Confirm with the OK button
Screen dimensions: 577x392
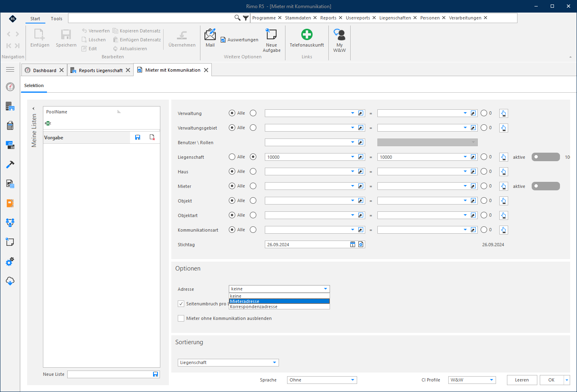click(x=551, y=380)
